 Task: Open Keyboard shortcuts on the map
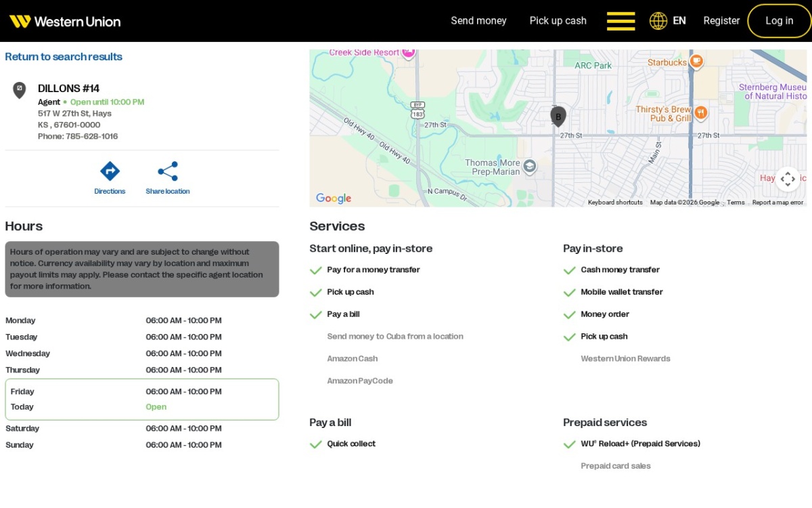click(x=615, y=203)
